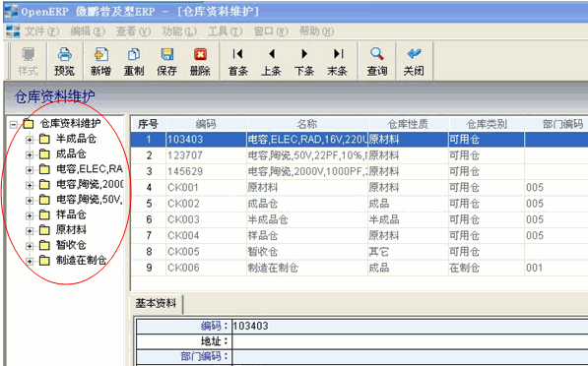Expand the 电容,陶瓷,2000 tree node
Viewport: 588px width, 366px height.
pyautogui.click(x=30, y=185)
